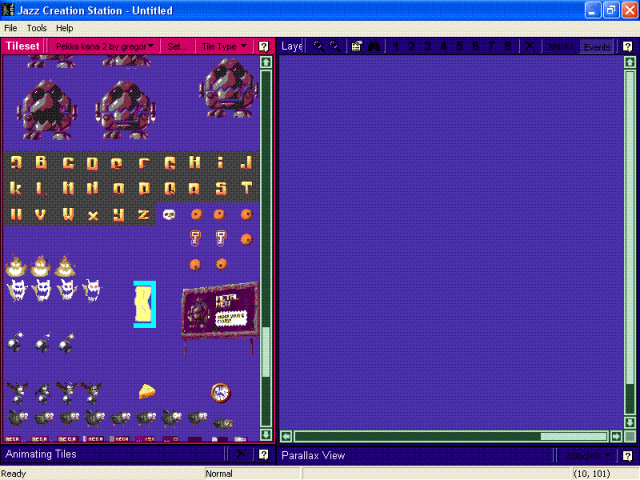Switch to layer 5
Viewport: 640px width, 480px height.
pyautogui.click(x=459, y=47)
